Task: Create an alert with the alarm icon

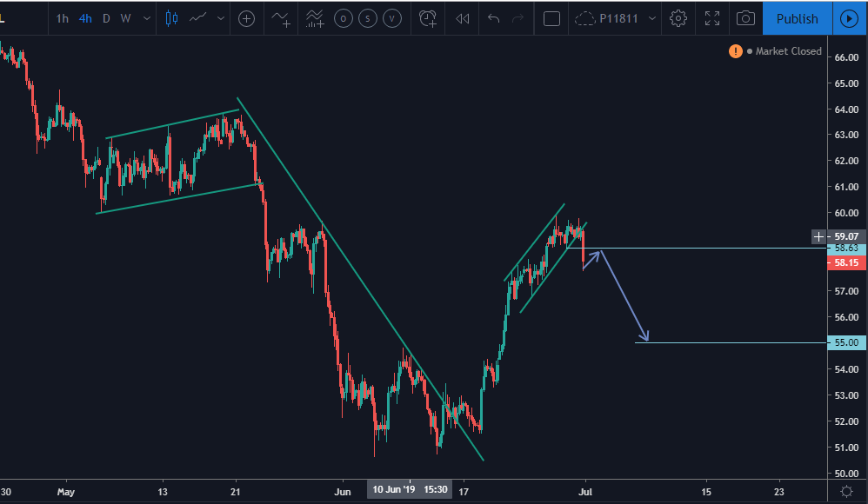Action: (x=428, y=19)
